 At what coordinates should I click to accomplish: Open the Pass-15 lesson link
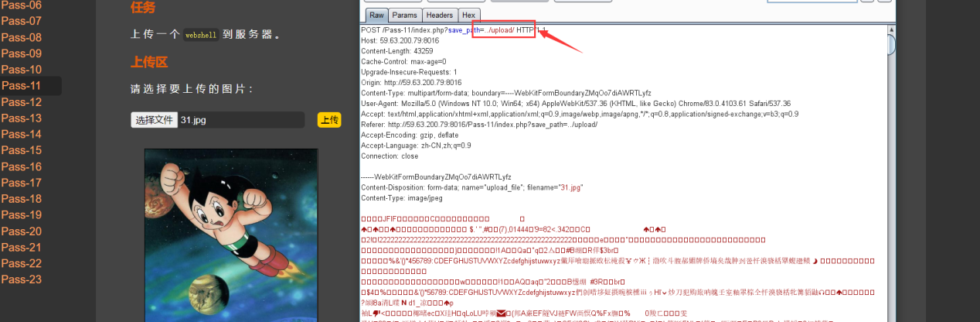[x=22, y=150]
